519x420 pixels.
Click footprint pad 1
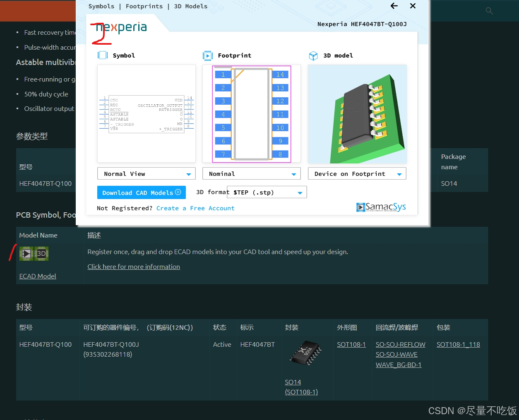click(223, 74)
